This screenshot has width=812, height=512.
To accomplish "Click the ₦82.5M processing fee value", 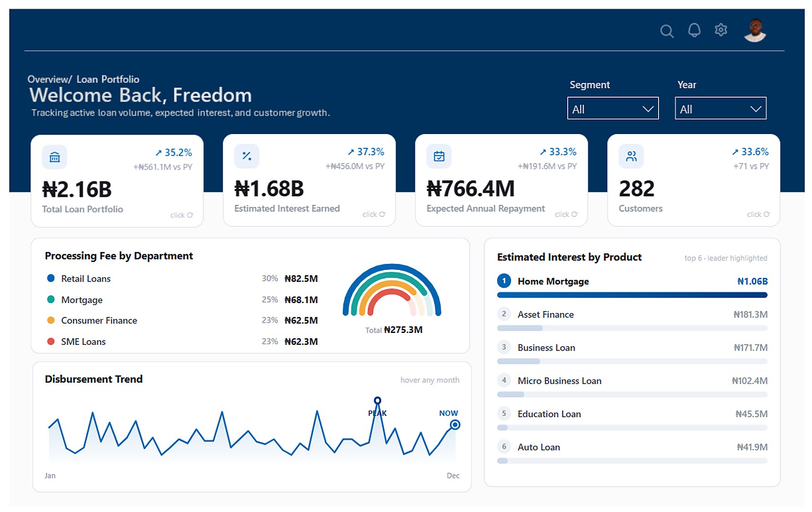I will coord(301,278).
